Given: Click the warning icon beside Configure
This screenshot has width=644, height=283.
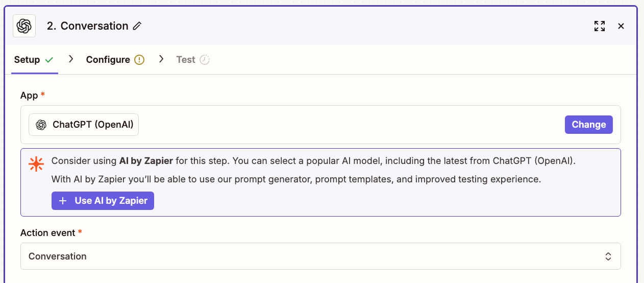Looking at the screenshot, I should click(139, 60).
